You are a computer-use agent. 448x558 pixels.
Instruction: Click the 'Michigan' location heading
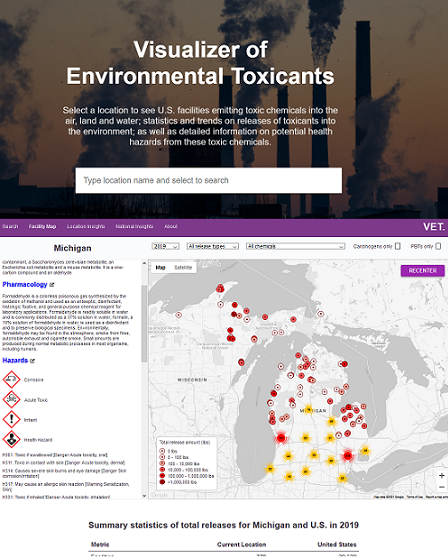point(73,248)
